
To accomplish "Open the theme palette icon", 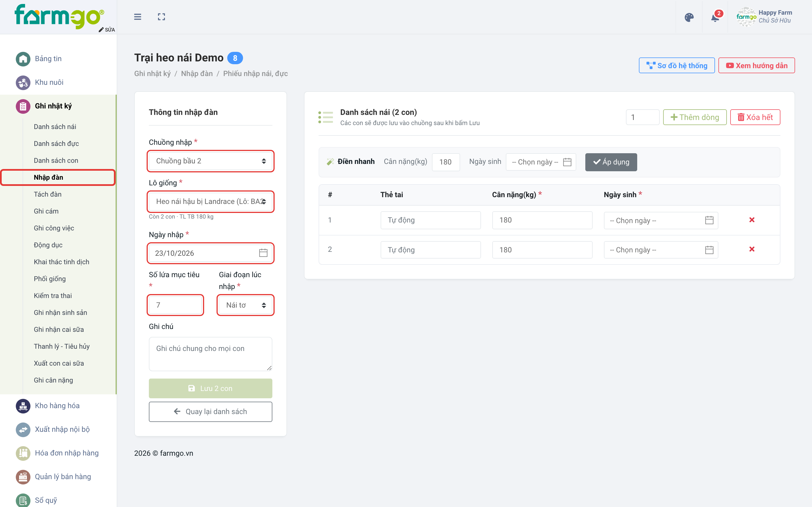I will [x=689, y=17].
